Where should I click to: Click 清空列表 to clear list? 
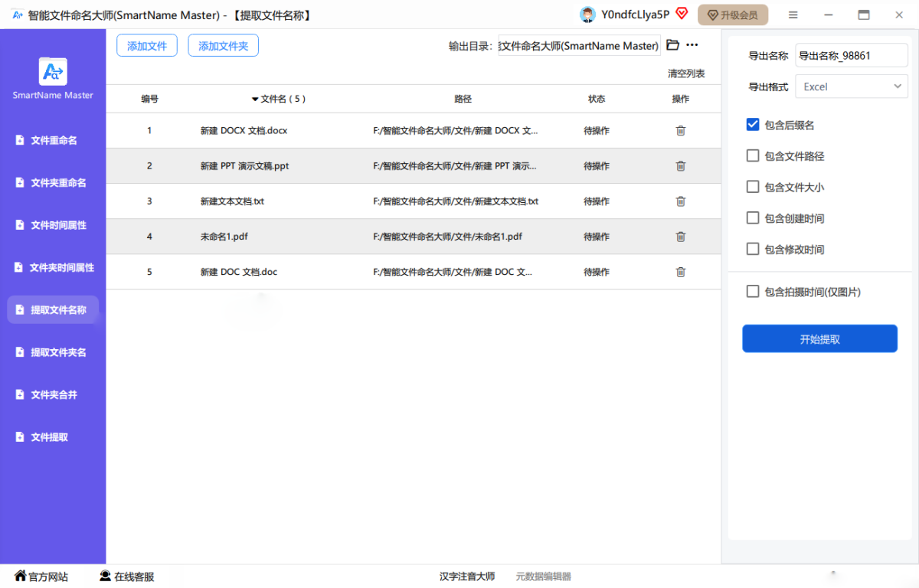pyautogui.click(x=685, y=74)
